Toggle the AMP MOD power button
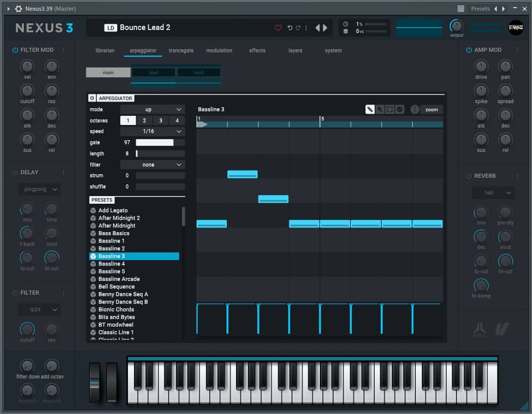 coord(469,50)
